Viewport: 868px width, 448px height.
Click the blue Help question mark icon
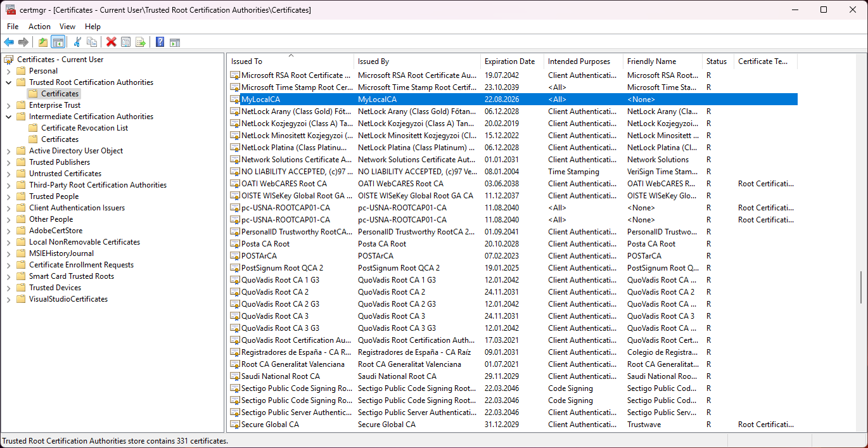(x=160, y=42)
